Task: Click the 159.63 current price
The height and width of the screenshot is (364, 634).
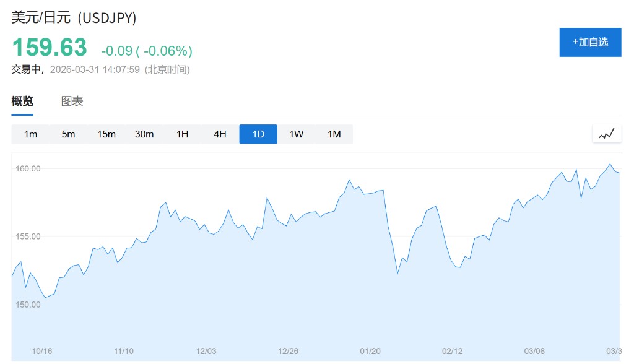Action: (x=50, y=48)
